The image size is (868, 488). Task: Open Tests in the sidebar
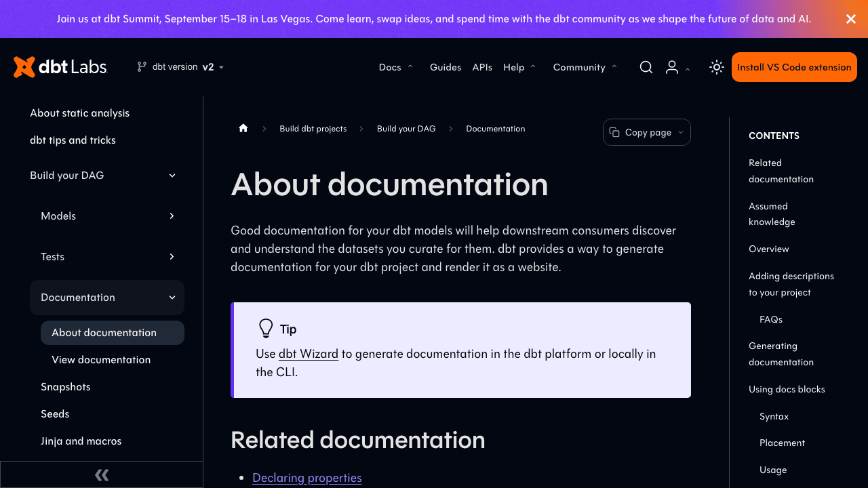52,257
